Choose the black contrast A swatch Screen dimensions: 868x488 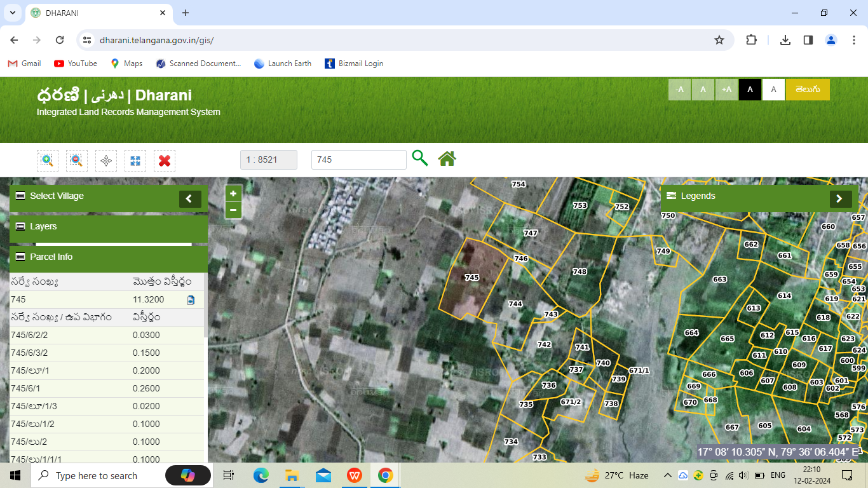(750, 90)
